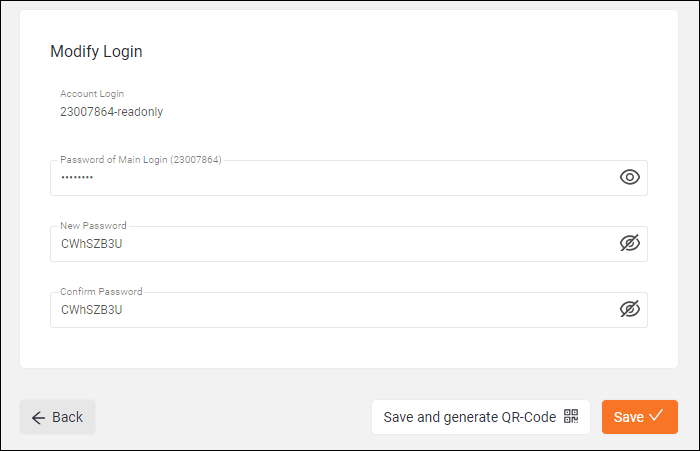Click the masked dots in main password field
The width and height of the screenshot is (700, 451).
pyautogui.click(x=77, y=177)
